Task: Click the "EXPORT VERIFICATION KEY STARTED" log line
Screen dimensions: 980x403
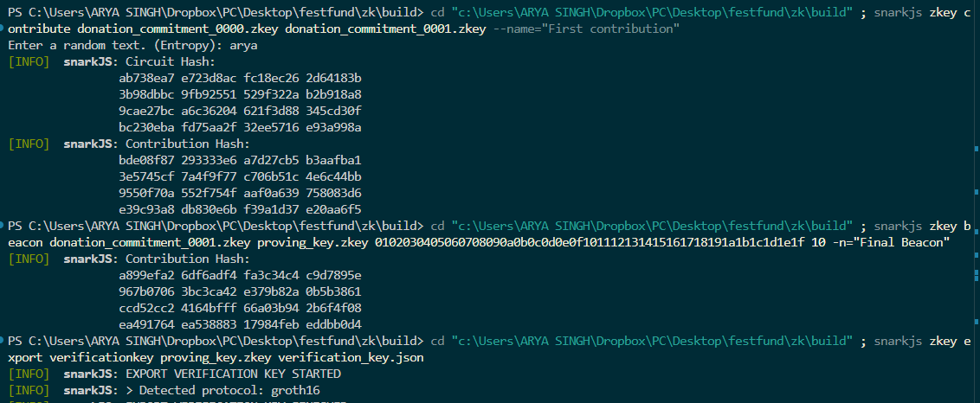Action: (233, 374)
